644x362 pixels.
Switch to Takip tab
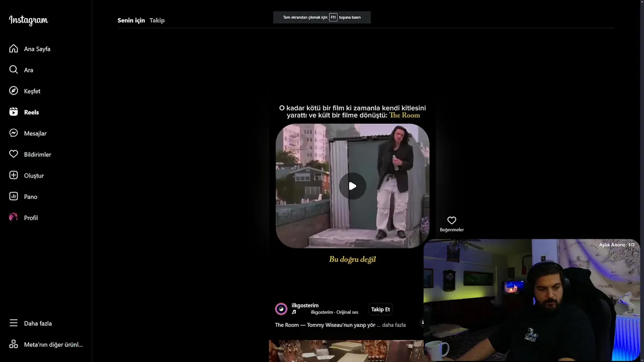(157, 20)
